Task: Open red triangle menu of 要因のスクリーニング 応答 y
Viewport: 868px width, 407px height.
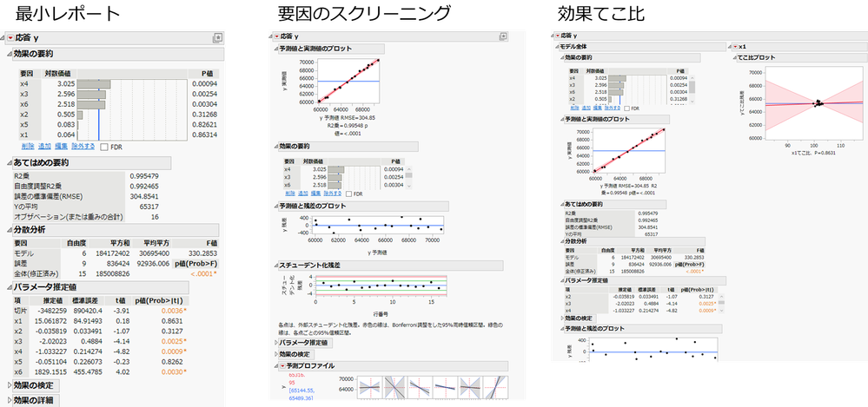Action: coord(277,36)
